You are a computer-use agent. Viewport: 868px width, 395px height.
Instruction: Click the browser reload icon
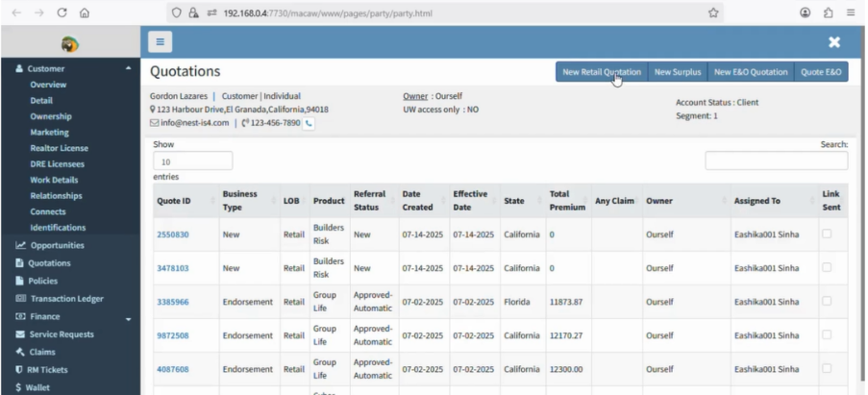point(62,12)
